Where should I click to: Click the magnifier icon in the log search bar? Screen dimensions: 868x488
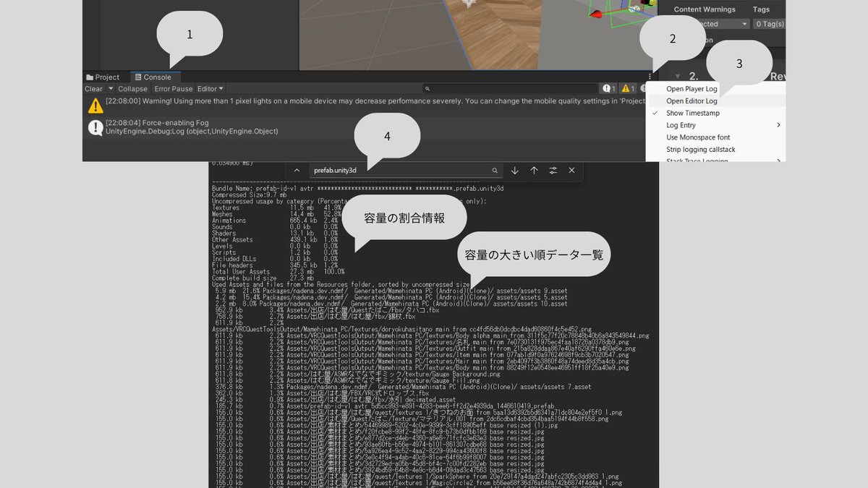495,170
